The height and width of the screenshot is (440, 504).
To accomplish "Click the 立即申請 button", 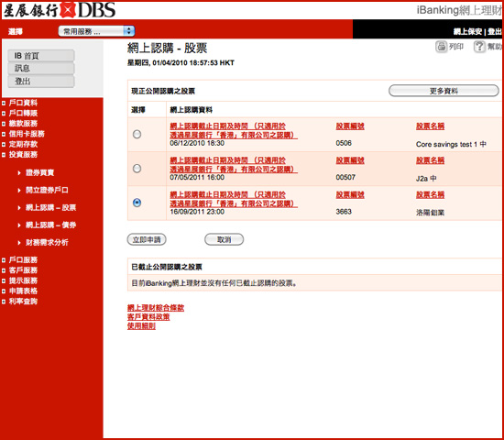I will [x=147, y=239].
